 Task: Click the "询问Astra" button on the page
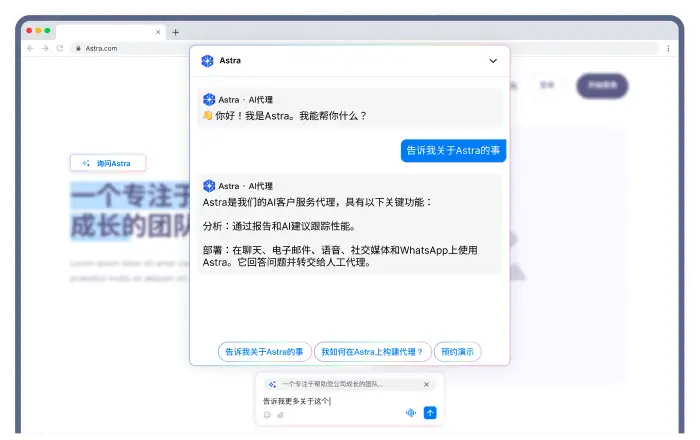click(107, 163)
